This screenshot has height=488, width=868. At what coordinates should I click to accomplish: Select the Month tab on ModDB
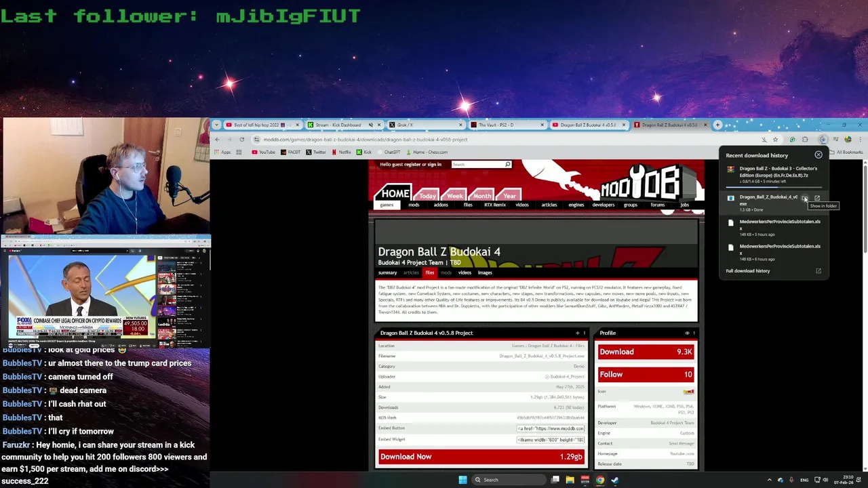tap(482, 195)
